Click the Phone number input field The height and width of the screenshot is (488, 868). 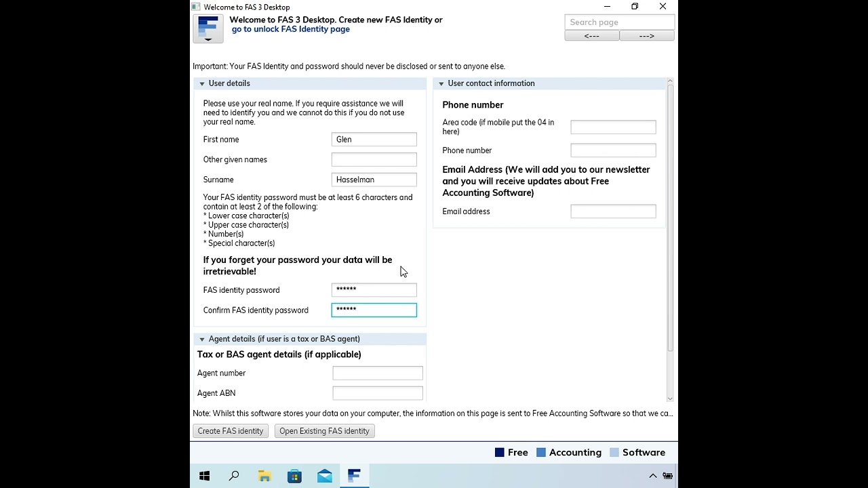click(613, 150)
